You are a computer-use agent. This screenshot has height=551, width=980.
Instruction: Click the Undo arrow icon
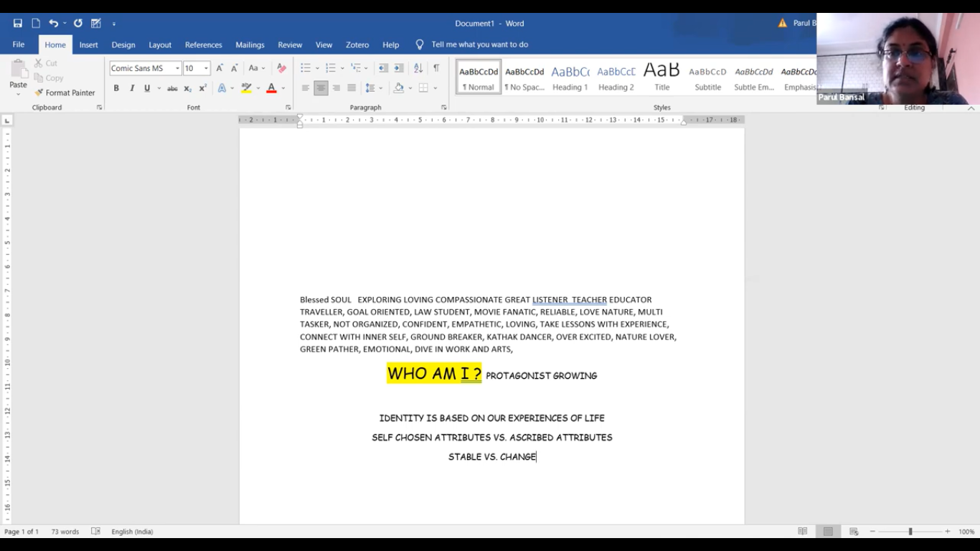tap(53, 23)
